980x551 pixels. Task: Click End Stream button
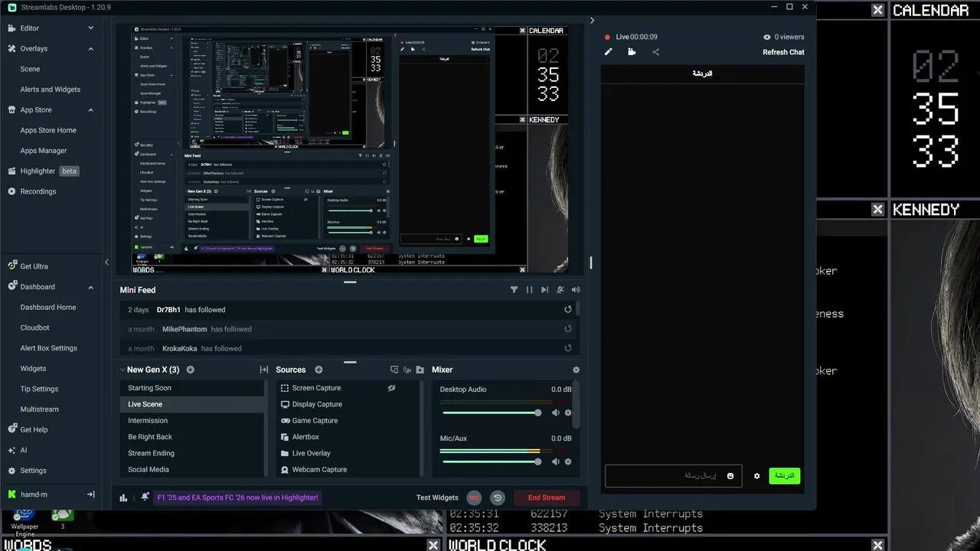547,497
